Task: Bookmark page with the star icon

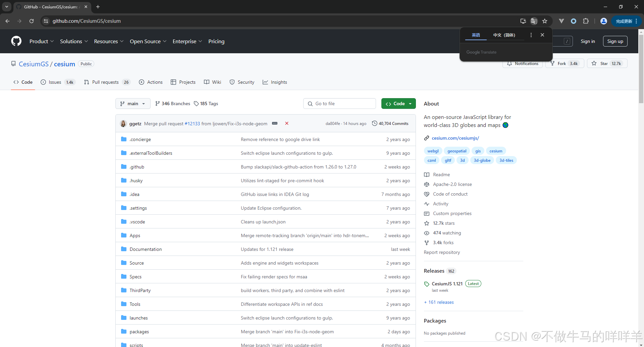Action: tap(545, 21)
